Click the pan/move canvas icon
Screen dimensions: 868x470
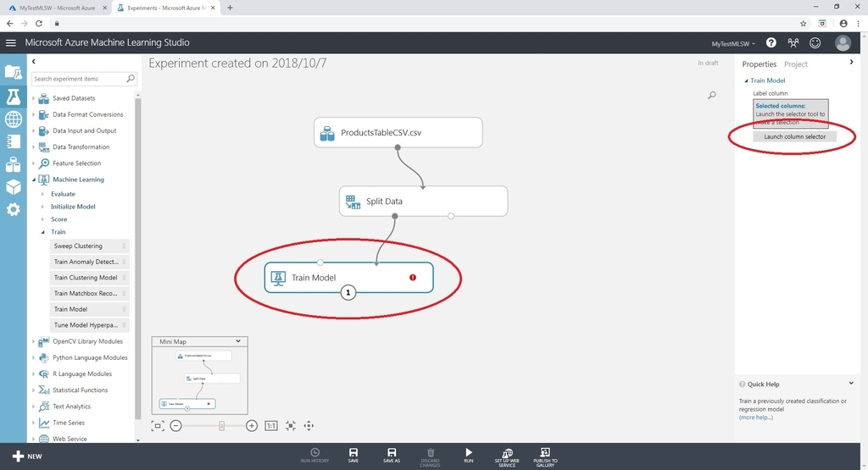[309, 426]
